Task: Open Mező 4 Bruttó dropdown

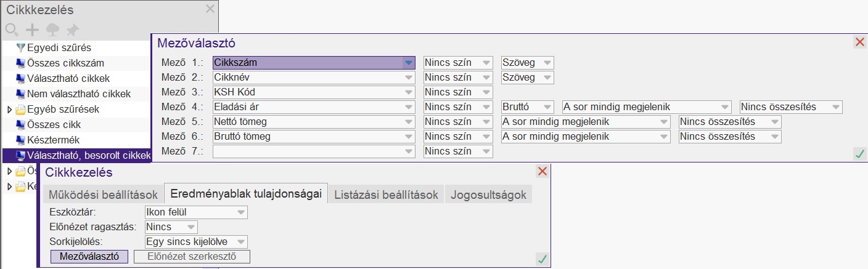Action: pos(548,107)
